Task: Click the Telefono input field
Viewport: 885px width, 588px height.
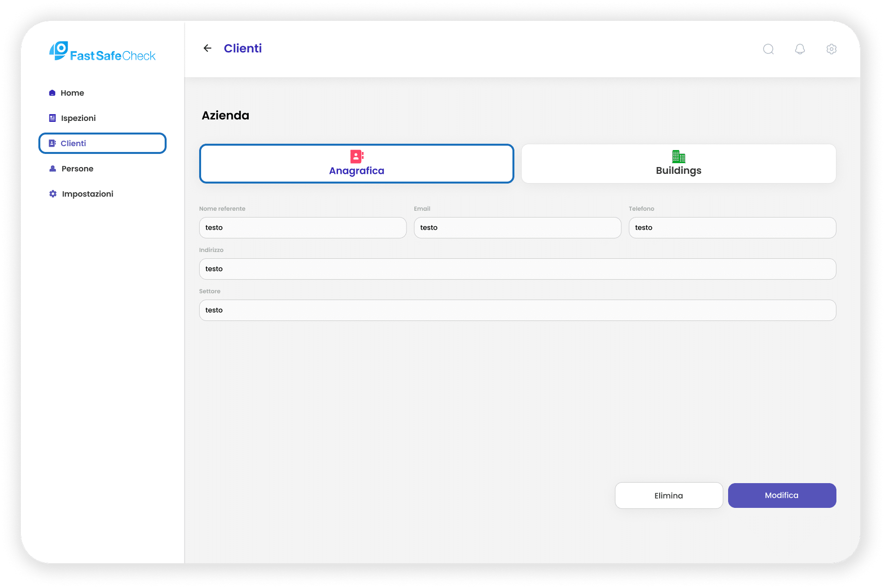Action: [x=732, y=227]
